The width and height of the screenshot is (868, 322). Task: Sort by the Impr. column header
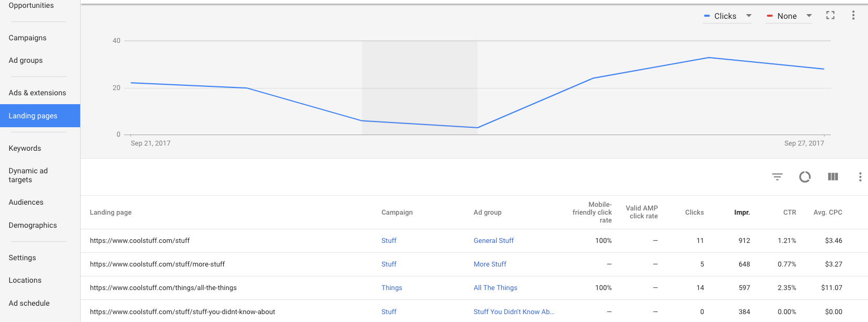point(742,212)
